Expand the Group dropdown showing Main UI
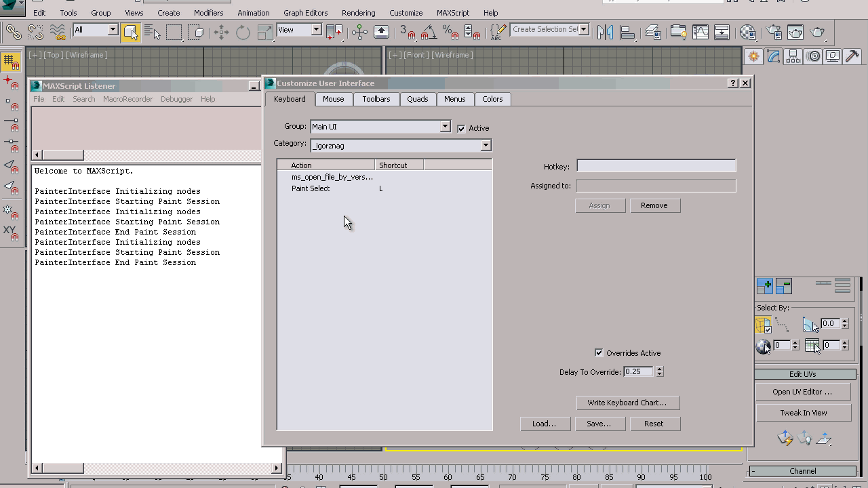This screenshot has height=488, width=868. click(445, 127)
